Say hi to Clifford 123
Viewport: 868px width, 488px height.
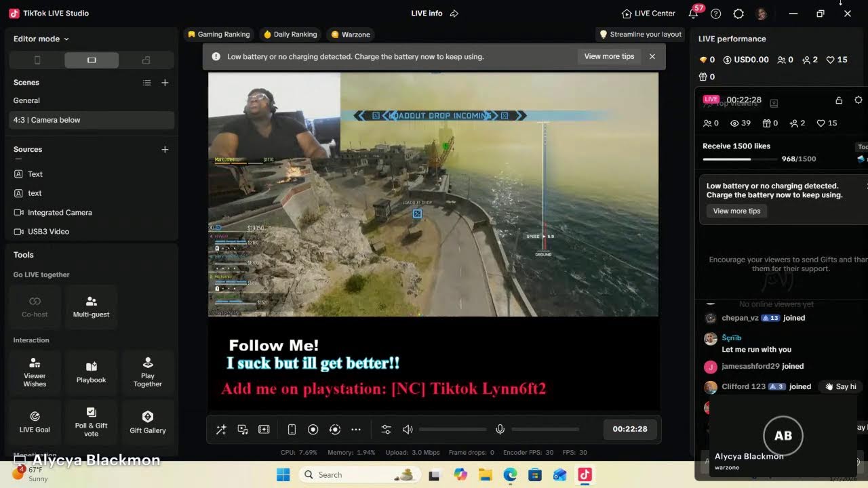click(840, 386)
